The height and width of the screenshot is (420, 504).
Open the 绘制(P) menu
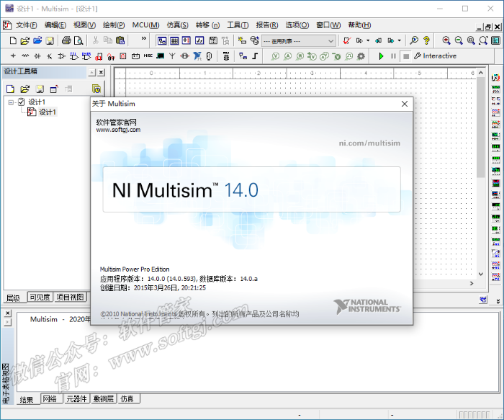pos(114,25)
